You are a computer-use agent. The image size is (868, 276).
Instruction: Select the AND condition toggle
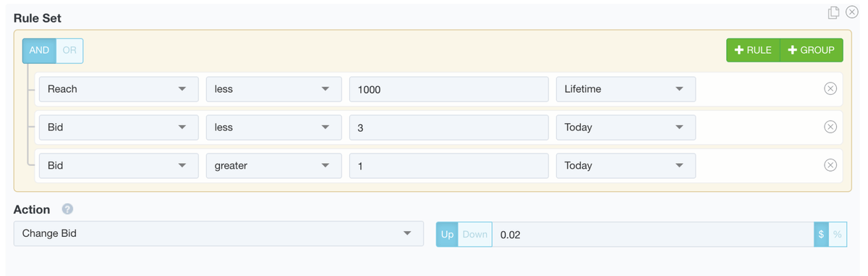tap(39, 51)
